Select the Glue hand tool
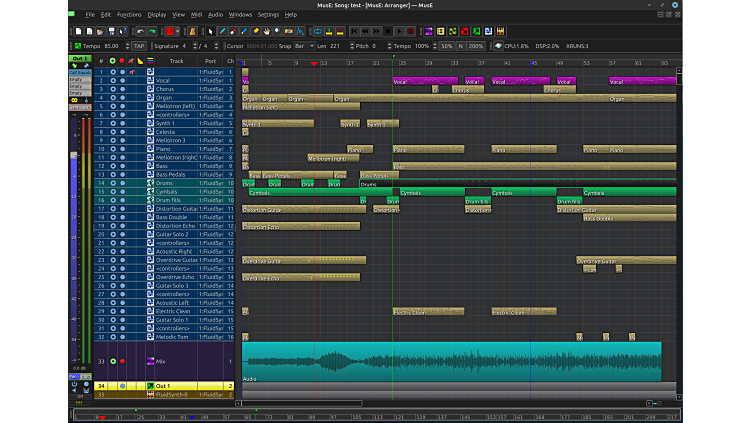 269,31
